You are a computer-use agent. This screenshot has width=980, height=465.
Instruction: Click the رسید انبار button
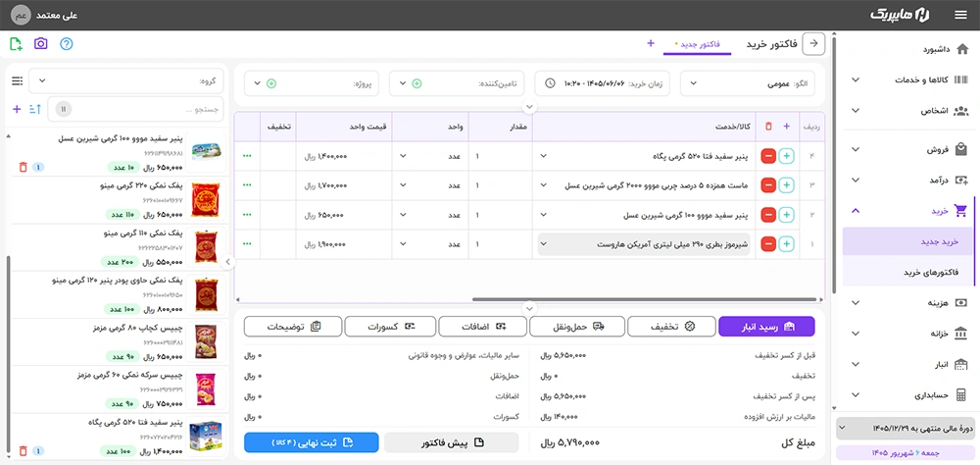(767, 326)
